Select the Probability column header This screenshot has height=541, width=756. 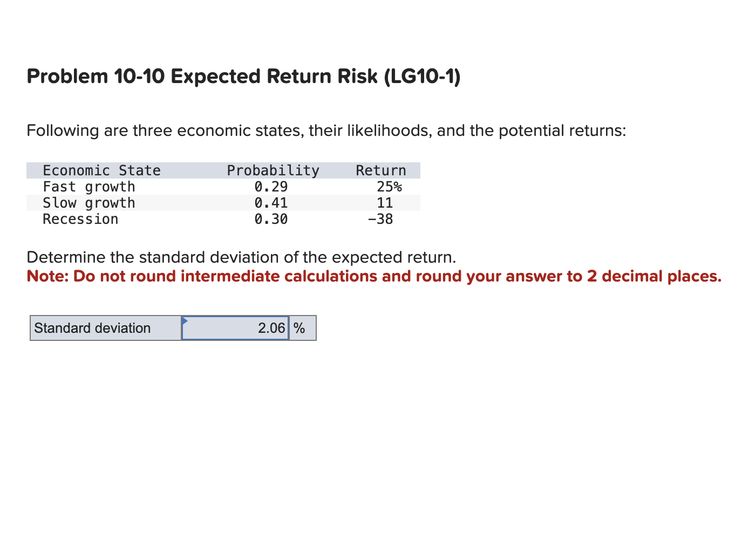[x=273, y=170]
